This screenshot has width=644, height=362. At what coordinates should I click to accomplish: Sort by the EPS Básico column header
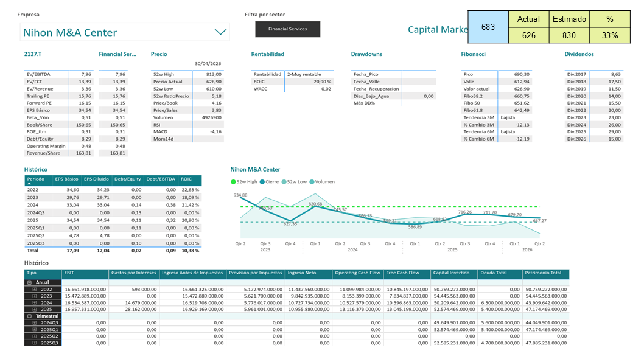click(x=66, y=179)
